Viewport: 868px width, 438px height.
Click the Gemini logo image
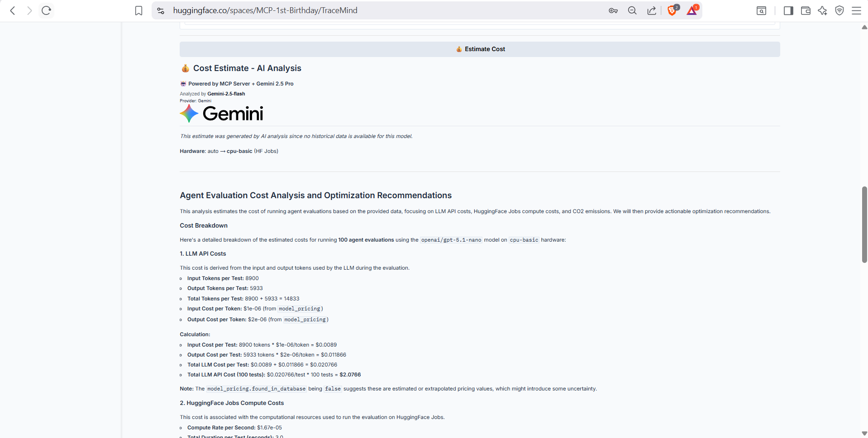pyautogui.click(x=221, y=114)
